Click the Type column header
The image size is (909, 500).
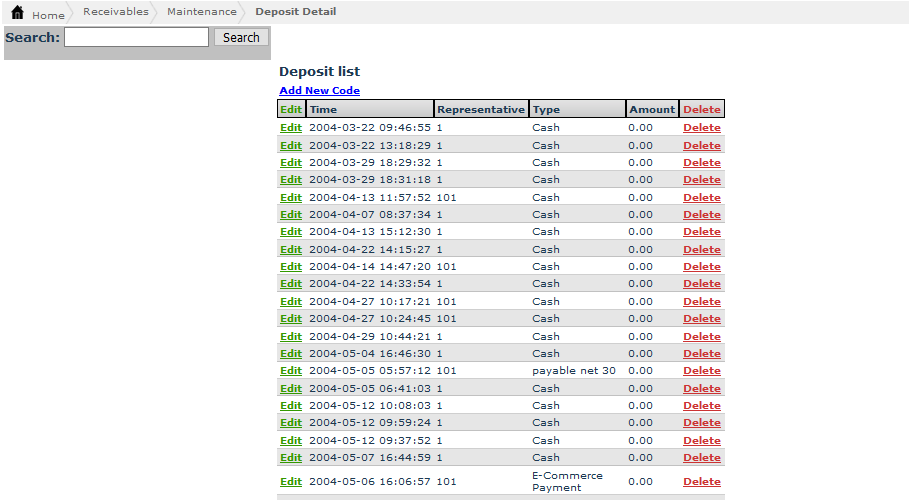point(546,110)
